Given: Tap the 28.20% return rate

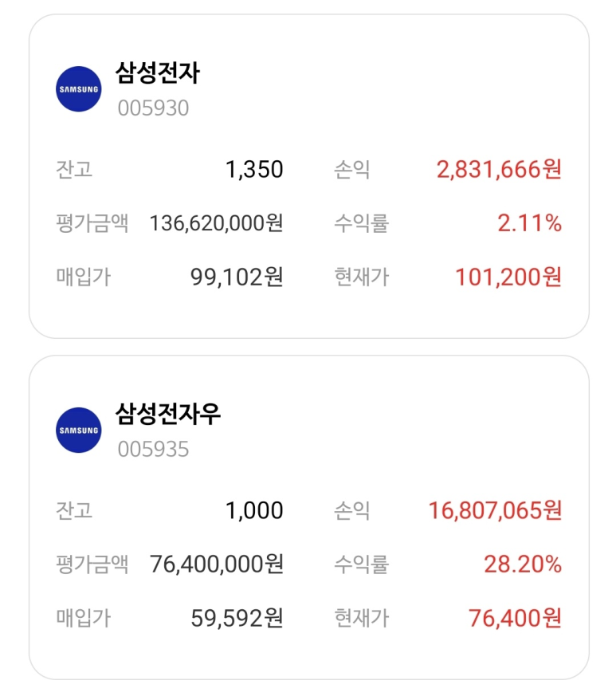Looking at the screenshot, I should (522, 564).
